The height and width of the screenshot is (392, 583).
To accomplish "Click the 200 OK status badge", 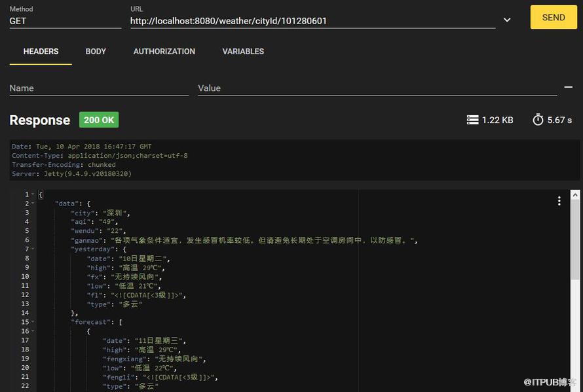I will (x=99, y=120).
